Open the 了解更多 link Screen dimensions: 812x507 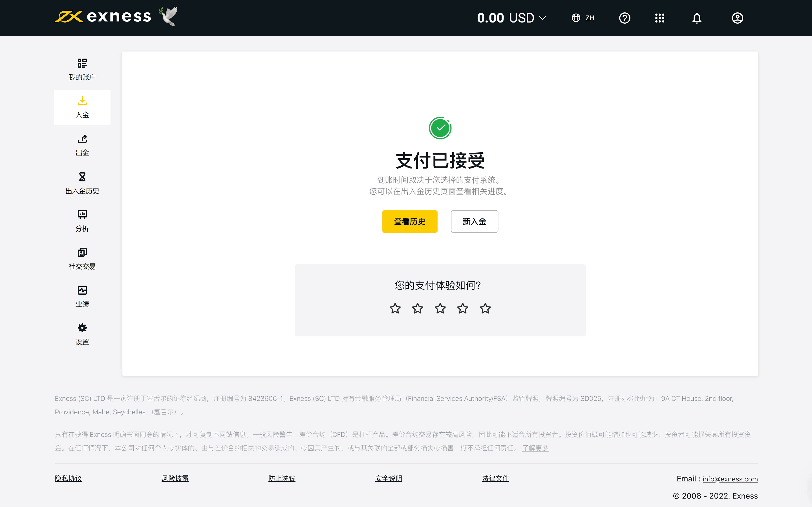(x=535, y=448)
